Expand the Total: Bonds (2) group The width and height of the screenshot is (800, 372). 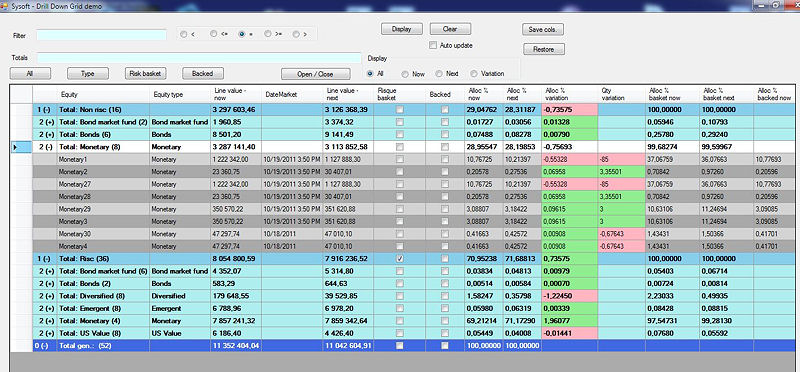click(x=45, y=284)
